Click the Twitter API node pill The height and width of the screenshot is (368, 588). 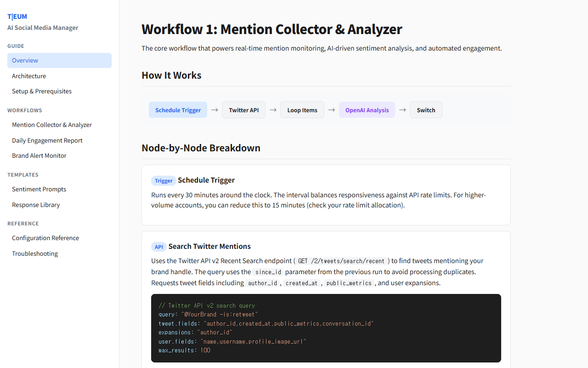(x=243, y=109)
